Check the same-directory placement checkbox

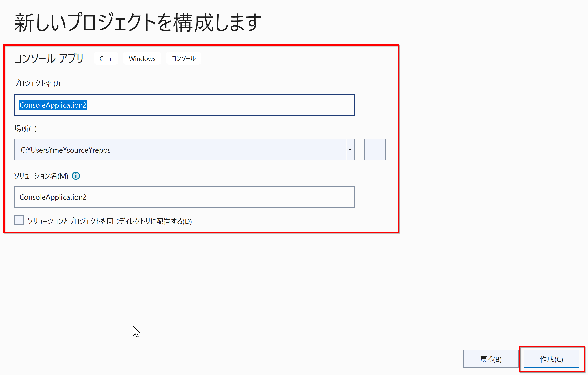19,220
